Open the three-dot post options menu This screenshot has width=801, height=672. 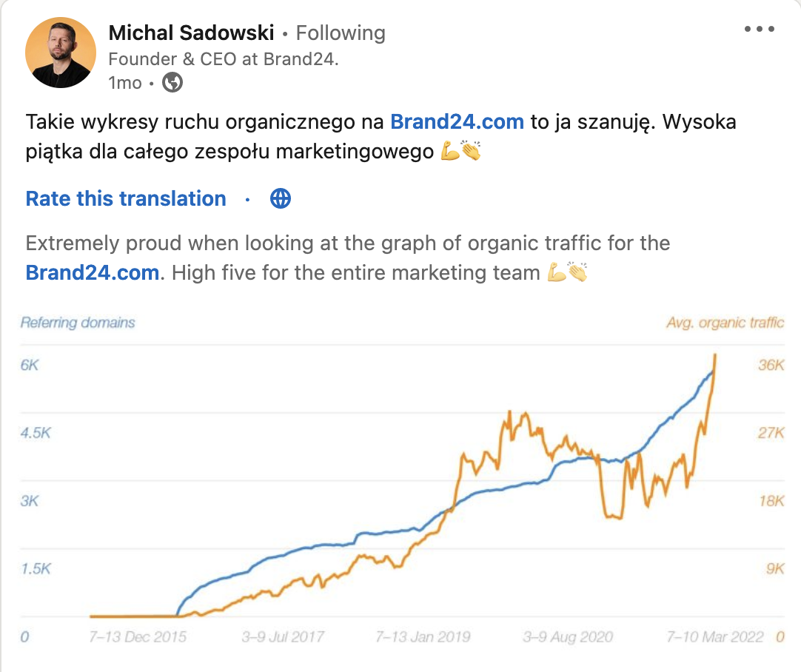point(759,29)
